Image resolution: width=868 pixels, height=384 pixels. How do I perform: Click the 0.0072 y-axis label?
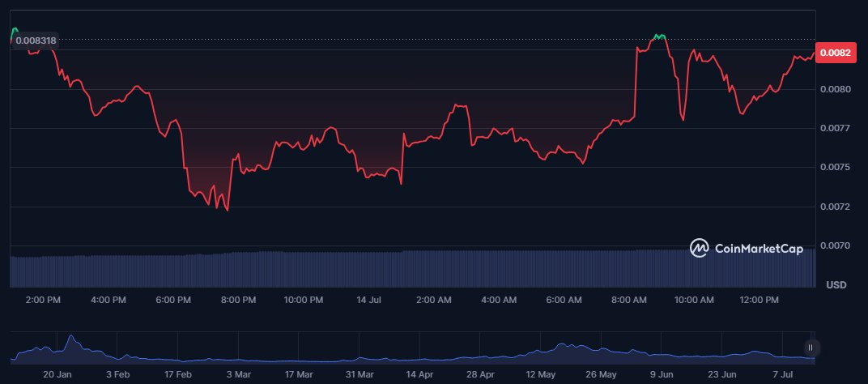(x=835, y=207)
